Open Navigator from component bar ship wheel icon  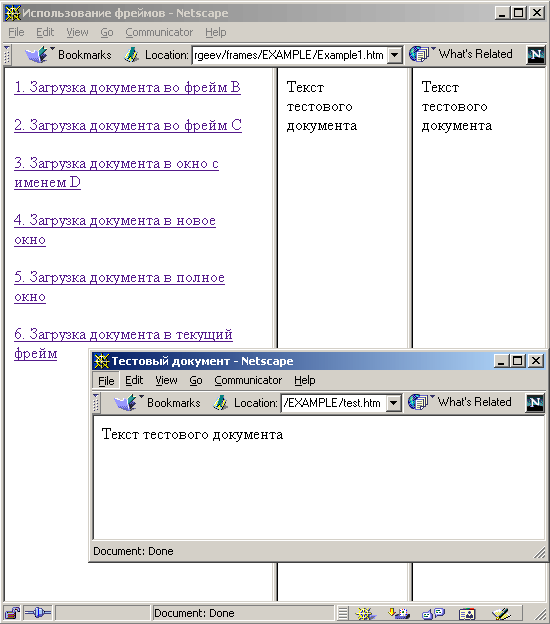point(365,613)
